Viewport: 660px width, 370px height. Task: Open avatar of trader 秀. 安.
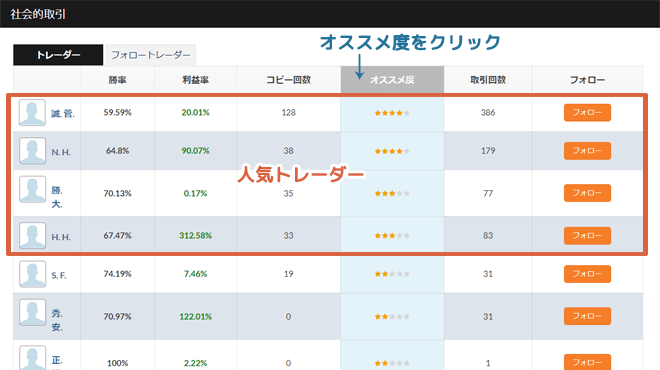coord(32,312)
